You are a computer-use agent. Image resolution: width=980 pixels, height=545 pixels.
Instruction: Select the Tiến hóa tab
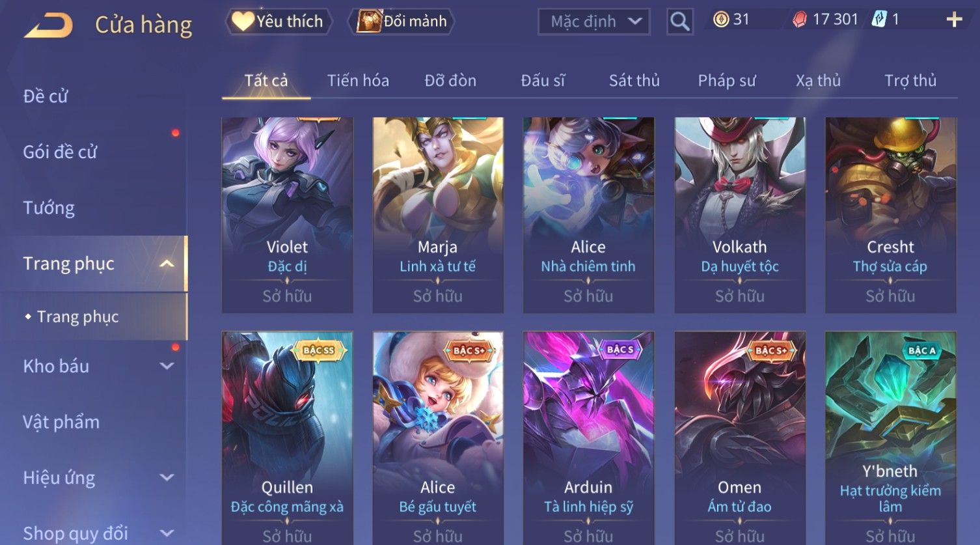[x=358, y=81]
